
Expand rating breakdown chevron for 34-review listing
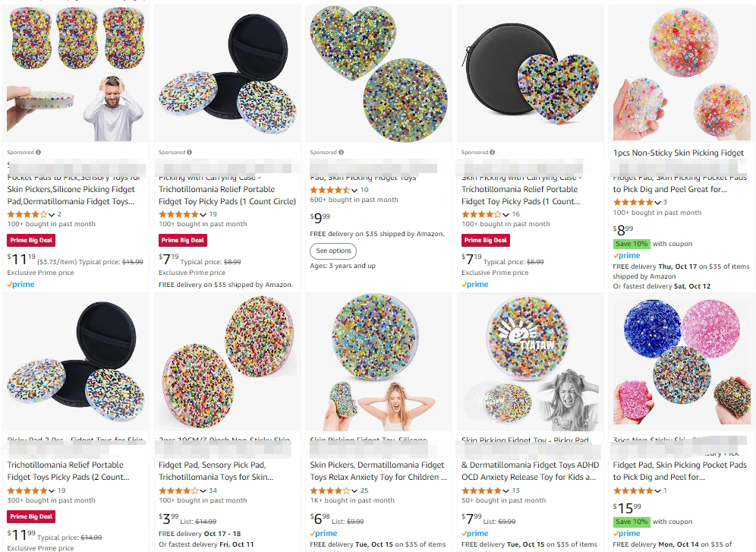[202, 490]
